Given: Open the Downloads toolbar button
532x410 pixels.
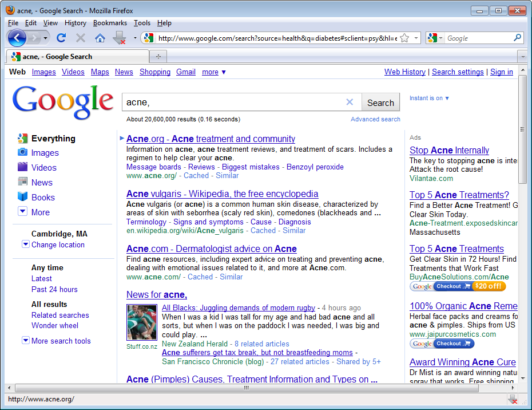Looking at the screenshot, I should click(119, 38).
